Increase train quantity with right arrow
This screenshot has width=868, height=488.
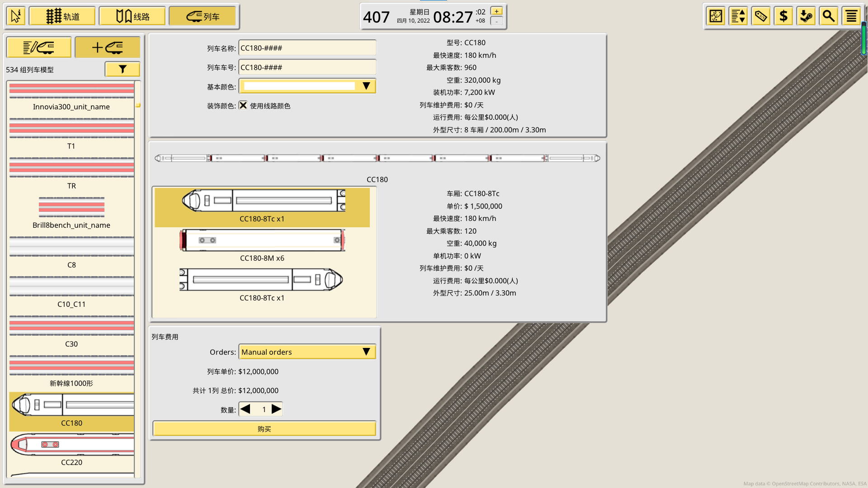(x=276, y=409)
